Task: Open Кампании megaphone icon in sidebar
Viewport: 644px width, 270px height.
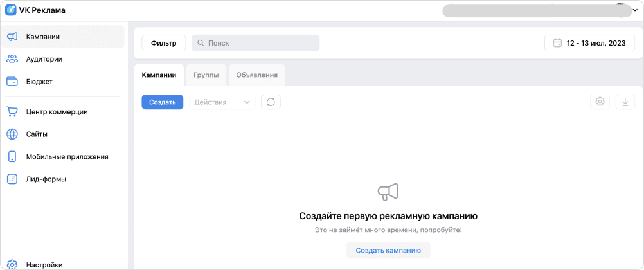Action: coord(12,37)
